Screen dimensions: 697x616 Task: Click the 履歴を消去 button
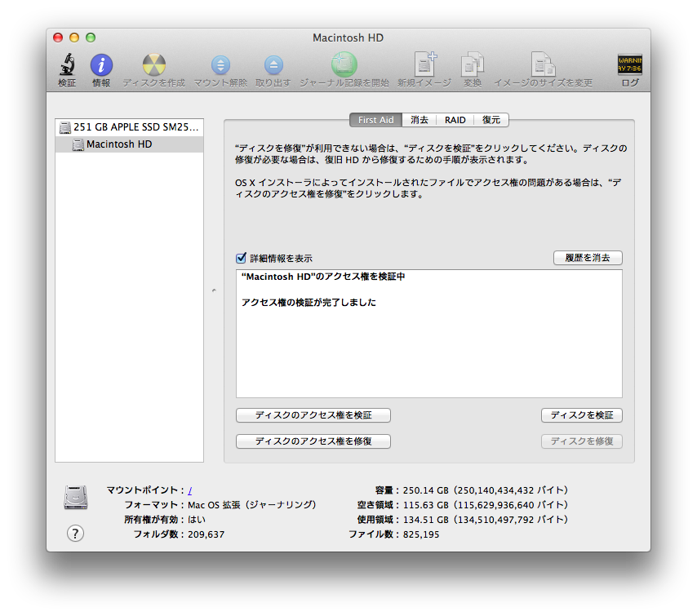point(588,258)
